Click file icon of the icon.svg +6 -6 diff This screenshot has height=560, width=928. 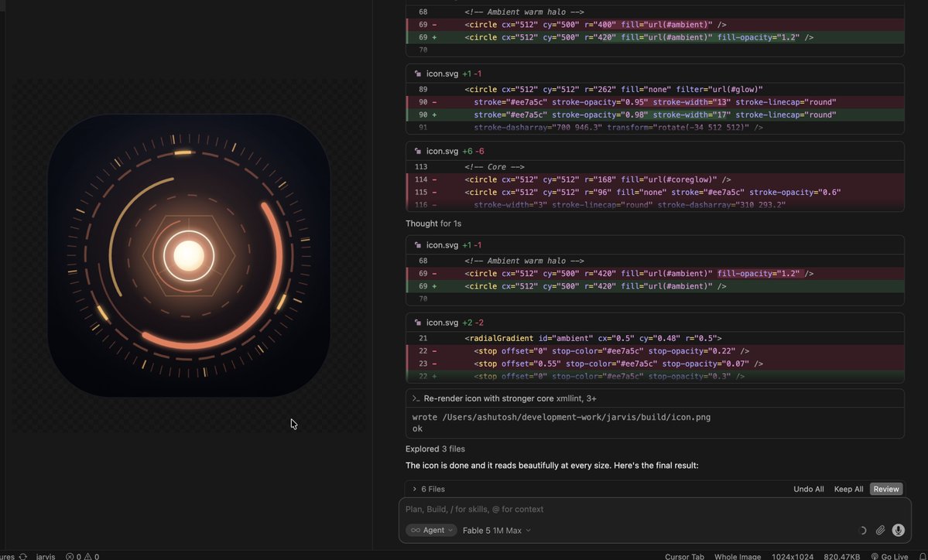click(x=418, y=152)
